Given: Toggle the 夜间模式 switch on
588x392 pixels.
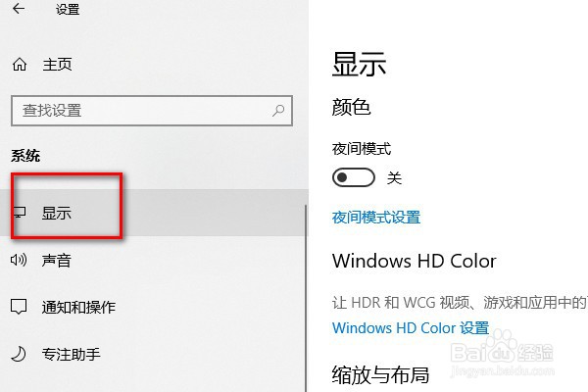Looking at the screenshot, I should tap(353, 177).
